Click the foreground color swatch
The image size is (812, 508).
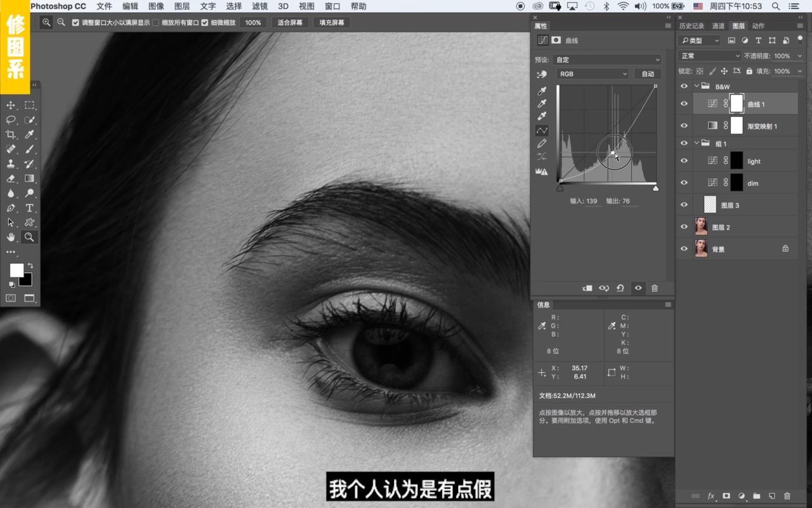pos(16,271)
